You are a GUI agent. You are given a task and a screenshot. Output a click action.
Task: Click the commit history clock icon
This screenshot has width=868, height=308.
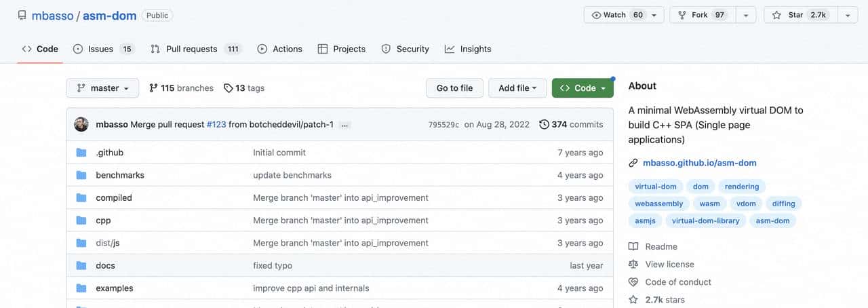pos(544,125)
